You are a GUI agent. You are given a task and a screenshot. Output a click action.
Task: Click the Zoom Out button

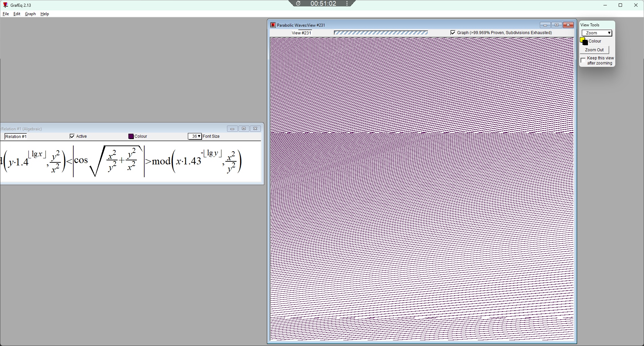[x=594, y=50]
